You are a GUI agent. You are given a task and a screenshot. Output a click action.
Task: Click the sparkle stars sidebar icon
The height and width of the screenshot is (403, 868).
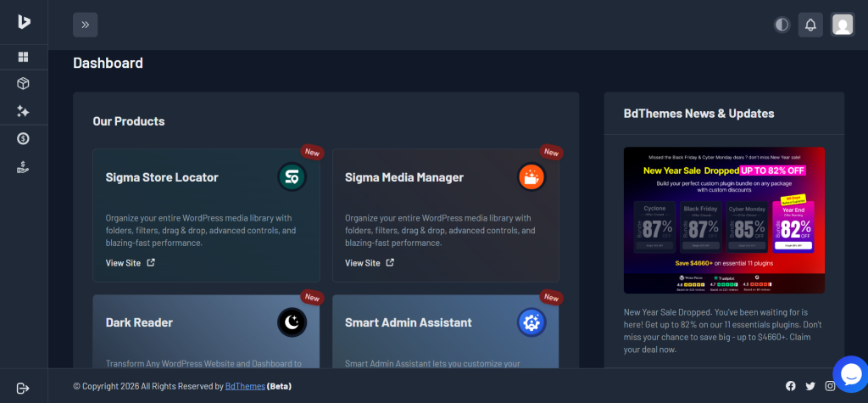(24, 111)
